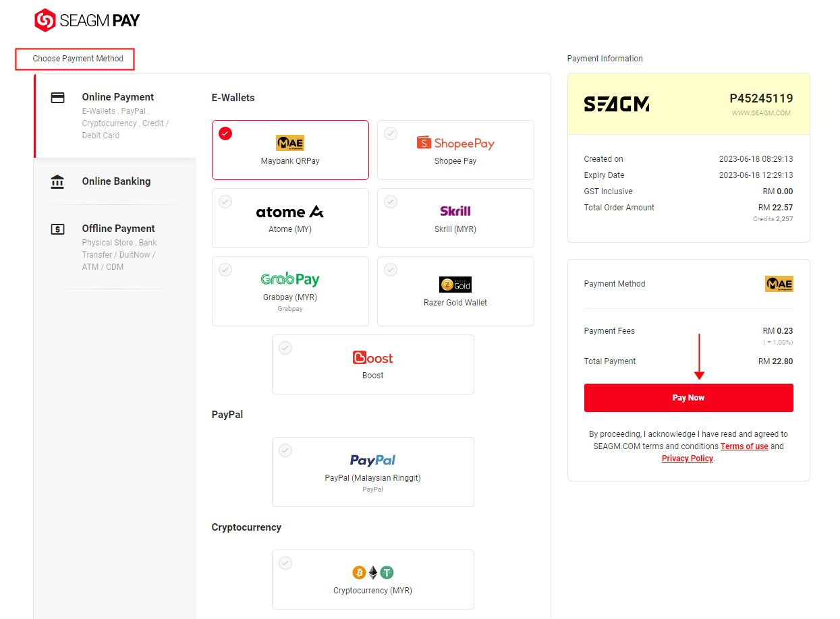
Task: Click the expiry date 2023-06-18 12:29:13
Action: tap(756, 175)
